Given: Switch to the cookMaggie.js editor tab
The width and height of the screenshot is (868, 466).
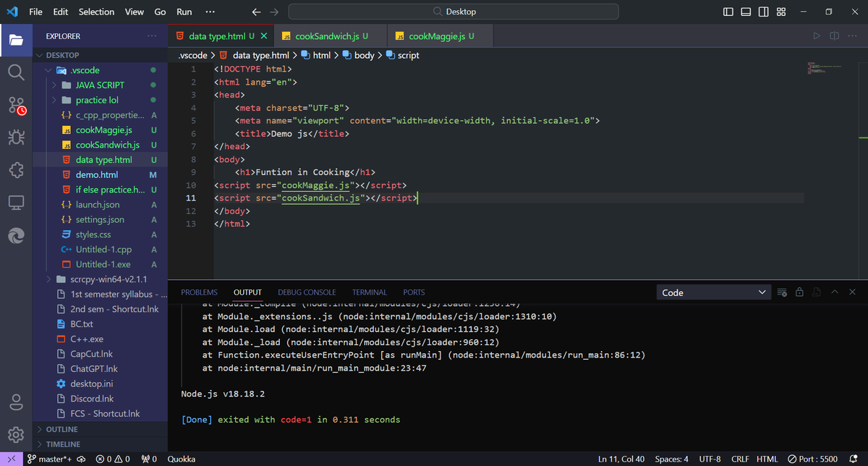Looking at the screenshot, I should (x=441, y=35).
